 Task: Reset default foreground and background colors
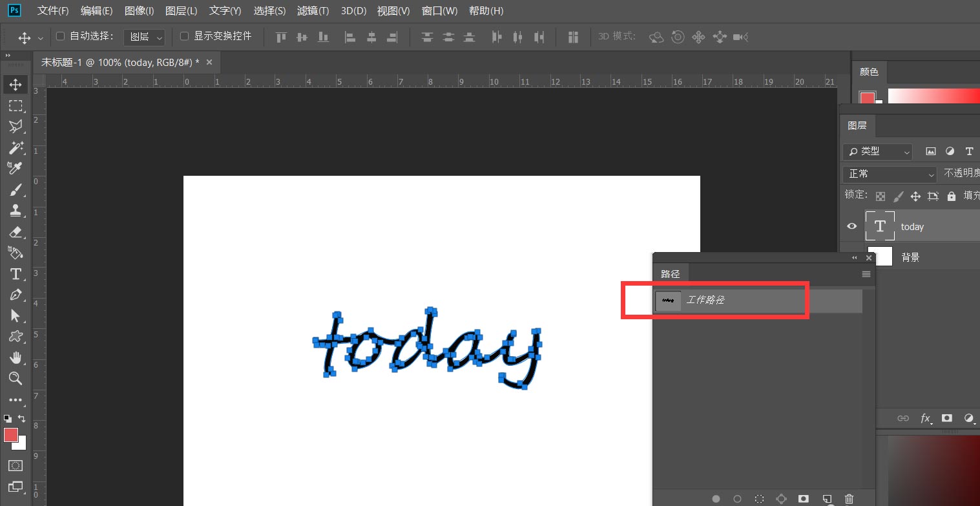pos(8,419)
